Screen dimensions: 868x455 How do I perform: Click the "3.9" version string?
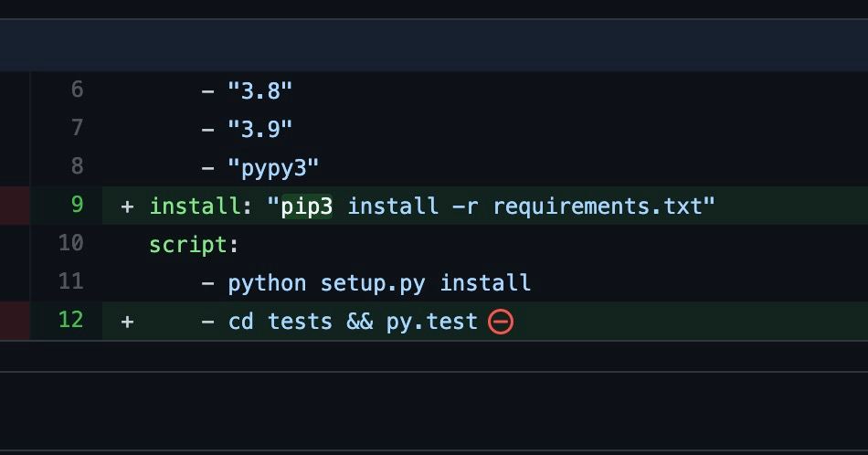[x=259, y=129]
